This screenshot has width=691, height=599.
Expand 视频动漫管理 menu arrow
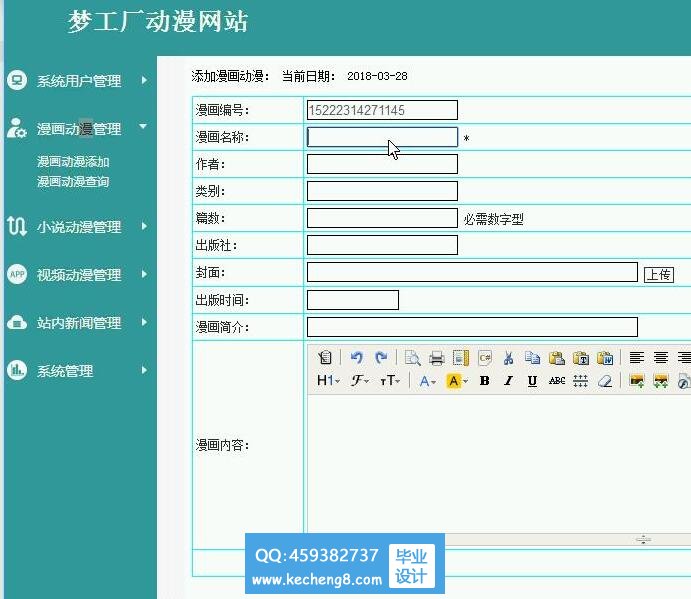[x=144, y=274]
